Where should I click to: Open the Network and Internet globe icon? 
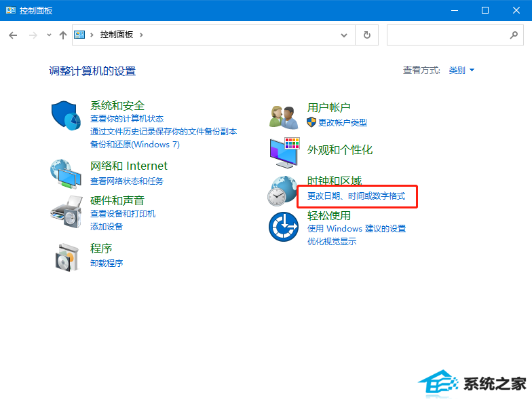click(x=66, y=174)
